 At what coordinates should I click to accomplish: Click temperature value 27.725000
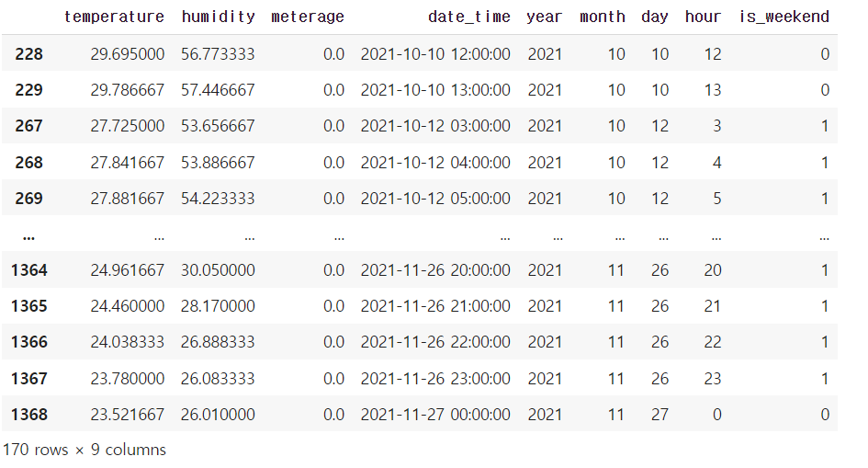[x=128, y=126]
